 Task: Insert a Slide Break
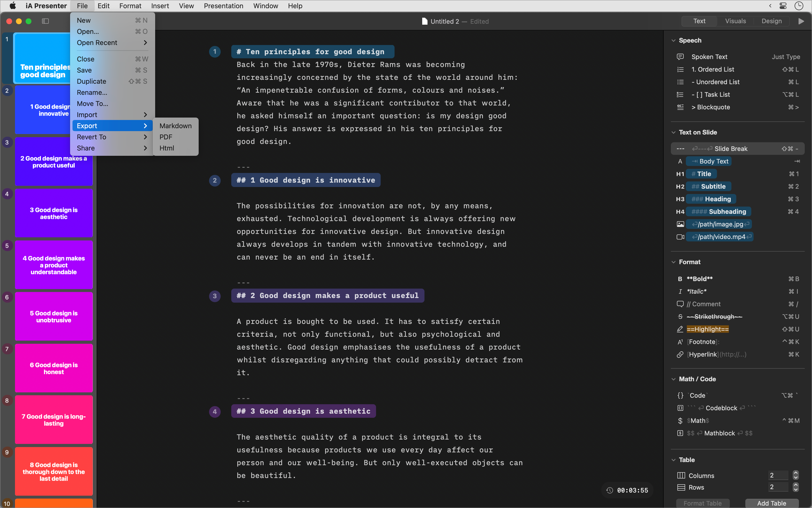point(737,149)
